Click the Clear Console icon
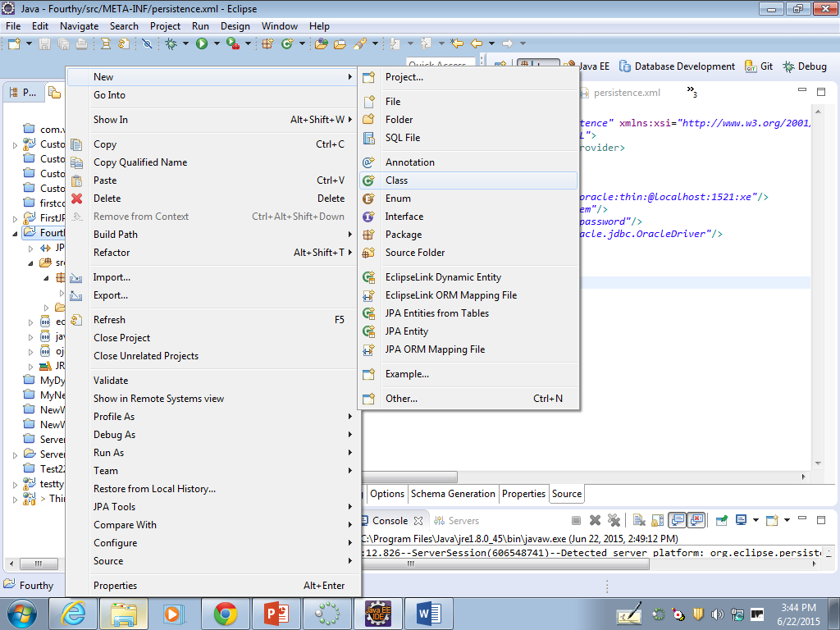Image resolution: width=840 pixels, height=630 pixels. click(638, 520)
